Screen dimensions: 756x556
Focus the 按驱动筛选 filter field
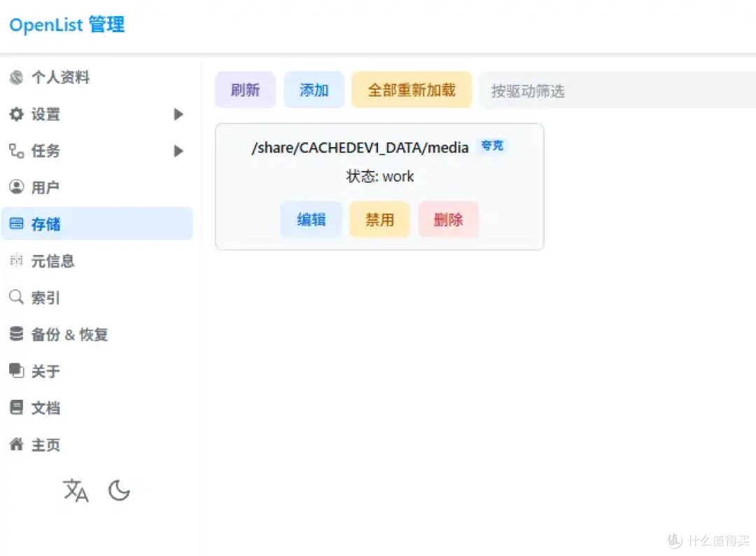617,90
